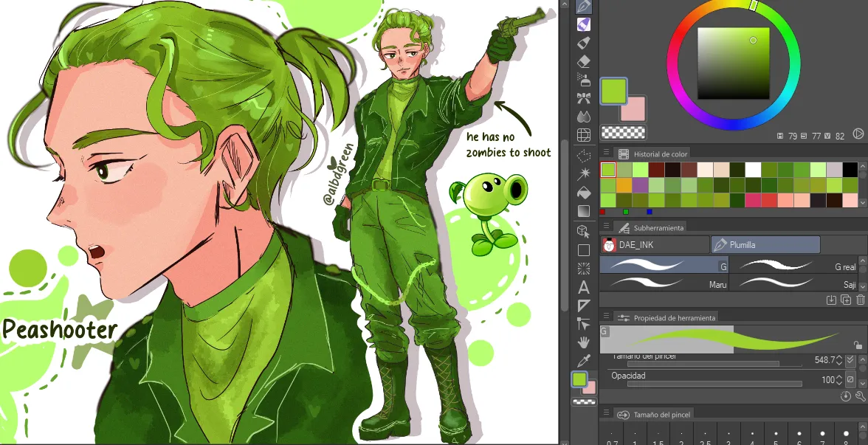Choose the droplets Blend tool

(583, 117)
